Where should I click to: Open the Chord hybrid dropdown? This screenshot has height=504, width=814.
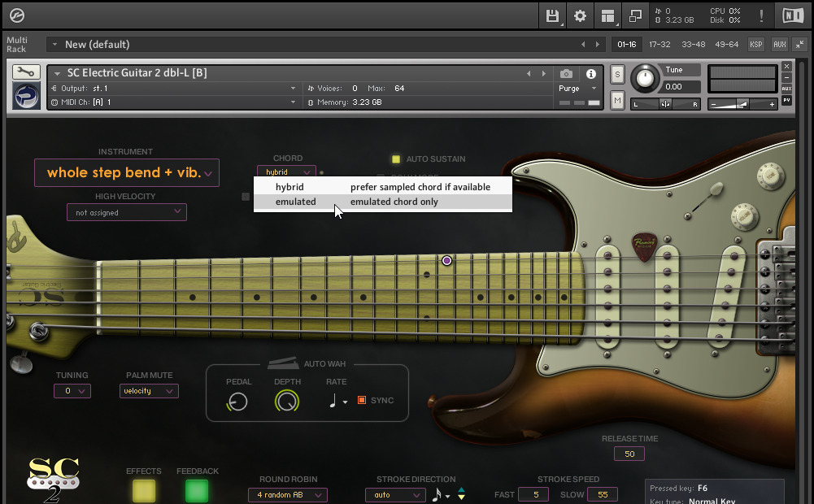pyautogui.click(x=286, y=172)
